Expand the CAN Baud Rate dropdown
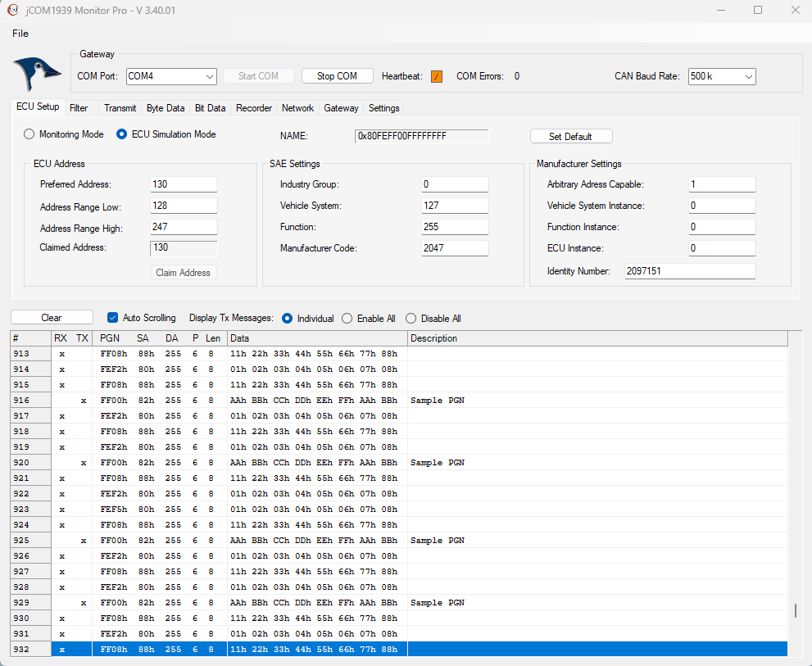This screenshot has width=812, height=666. click(721, 76)
